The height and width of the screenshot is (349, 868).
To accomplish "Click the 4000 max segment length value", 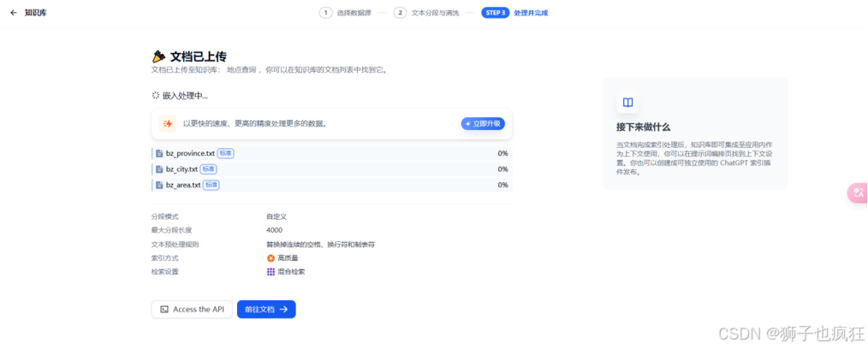I will point(274,230).
